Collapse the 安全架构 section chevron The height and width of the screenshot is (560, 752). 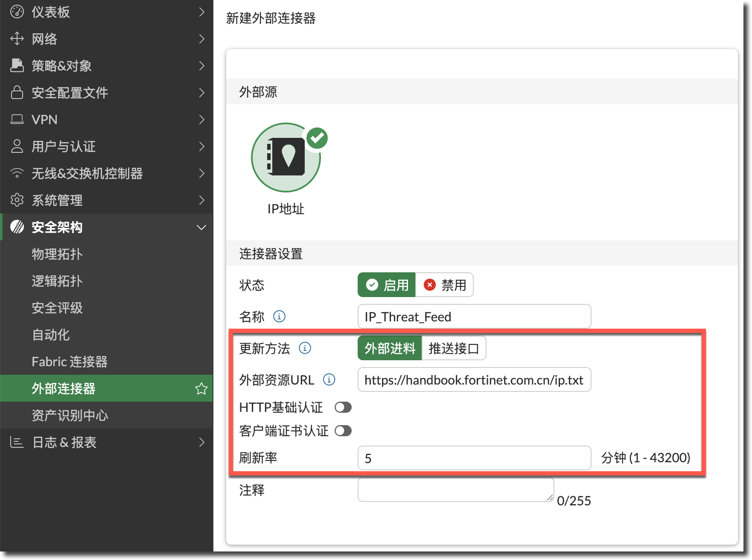201,227
